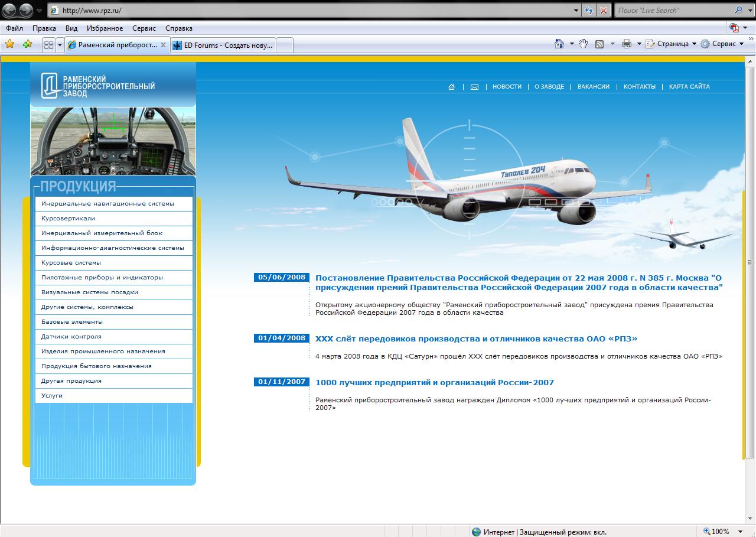This screenshot has height=537, width=756.
Task: Click the PDF converter toolbar icon
Action: click(x=734, y=28)
